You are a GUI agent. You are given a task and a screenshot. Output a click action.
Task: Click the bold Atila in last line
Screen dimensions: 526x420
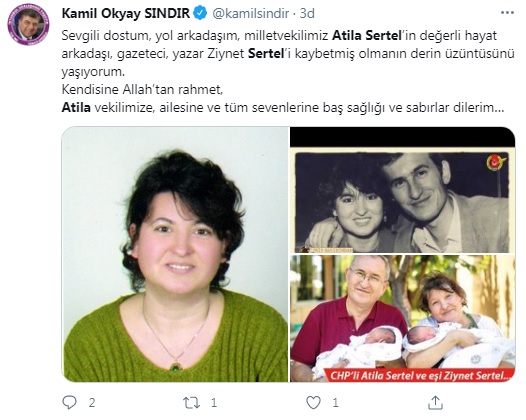pyautogui.click(x=76, y=108)
